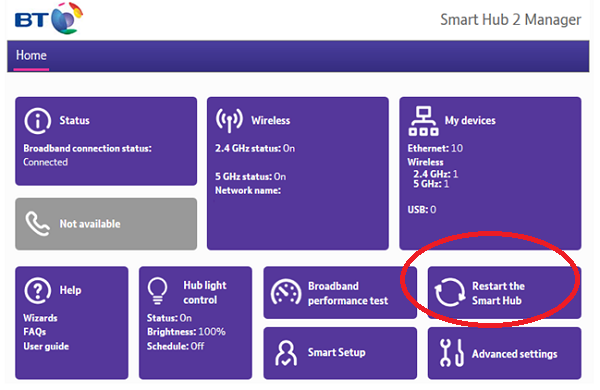Click the Wireless label in My devices
Viewport: 600px width, 390px height.
click(x=426, y=162)
